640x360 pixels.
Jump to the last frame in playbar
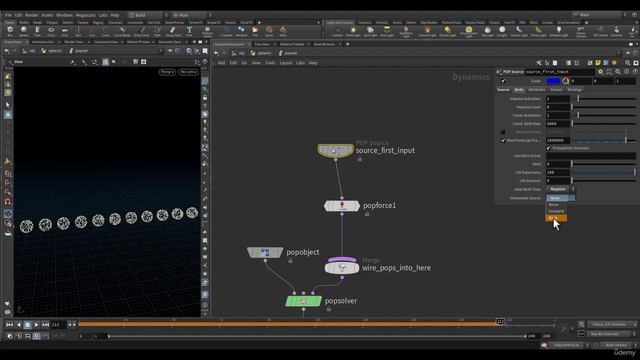pyautogui.click(x=45, y=325)
